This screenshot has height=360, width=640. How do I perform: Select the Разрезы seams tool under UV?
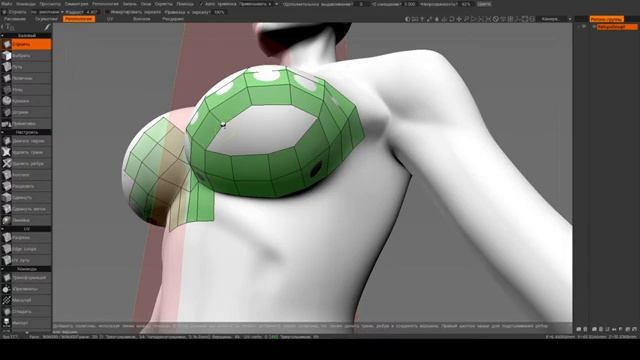tap(26, 238)
